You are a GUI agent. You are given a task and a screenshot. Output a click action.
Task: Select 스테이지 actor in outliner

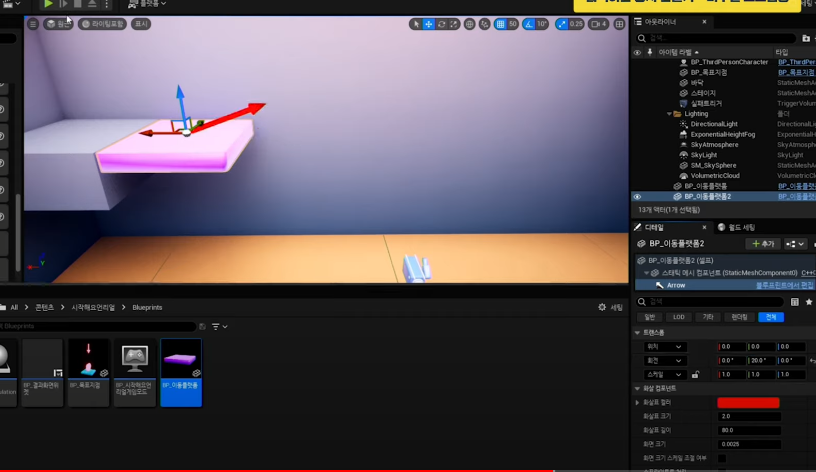[703, 93]
